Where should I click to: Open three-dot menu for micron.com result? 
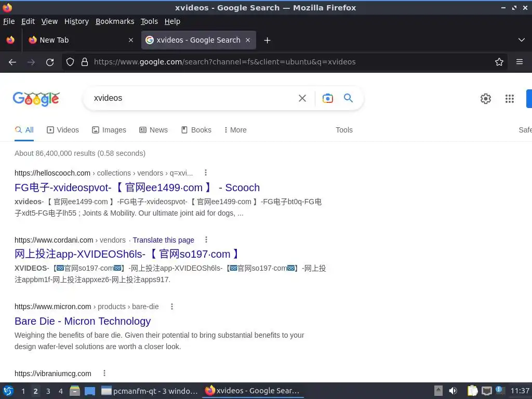[x=172, y=307]
